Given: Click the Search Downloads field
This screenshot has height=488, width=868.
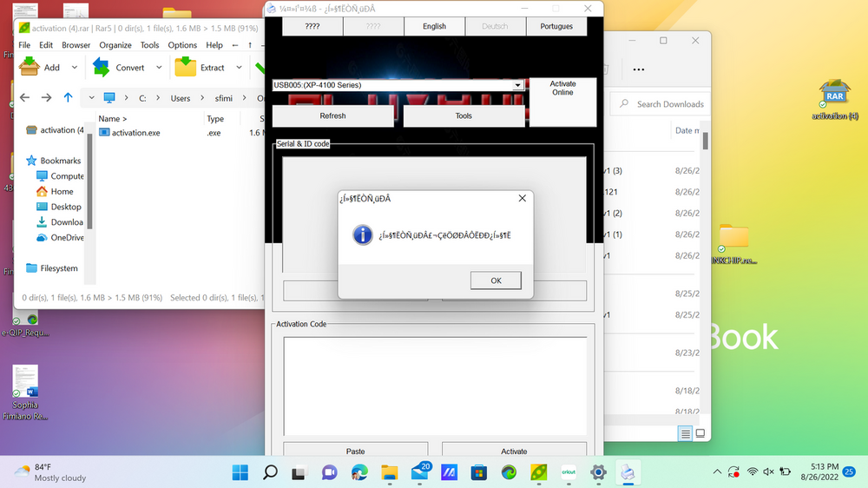Looking at the screenshot, I should coord(669,104).
